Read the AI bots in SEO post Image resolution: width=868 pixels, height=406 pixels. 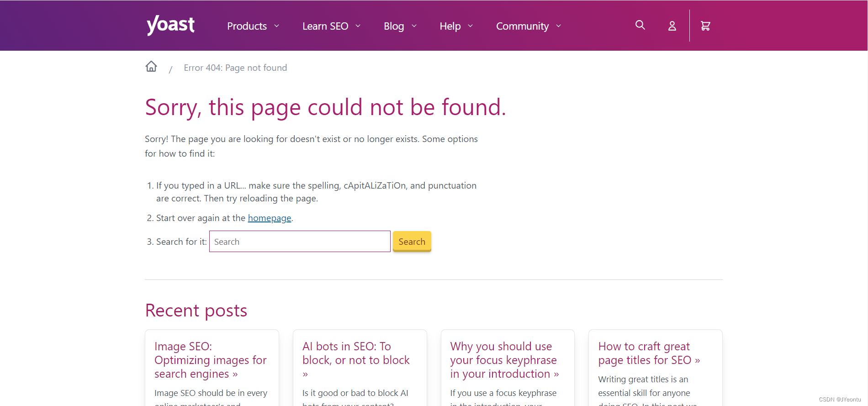coord(355,353)
